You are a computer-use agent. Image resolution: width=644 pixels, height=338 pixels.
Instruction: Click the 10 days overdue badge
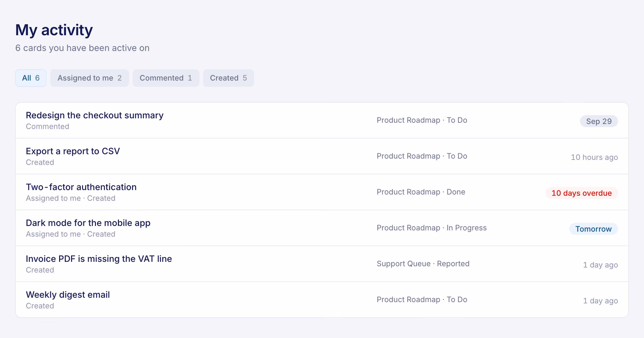pos(582,193)
